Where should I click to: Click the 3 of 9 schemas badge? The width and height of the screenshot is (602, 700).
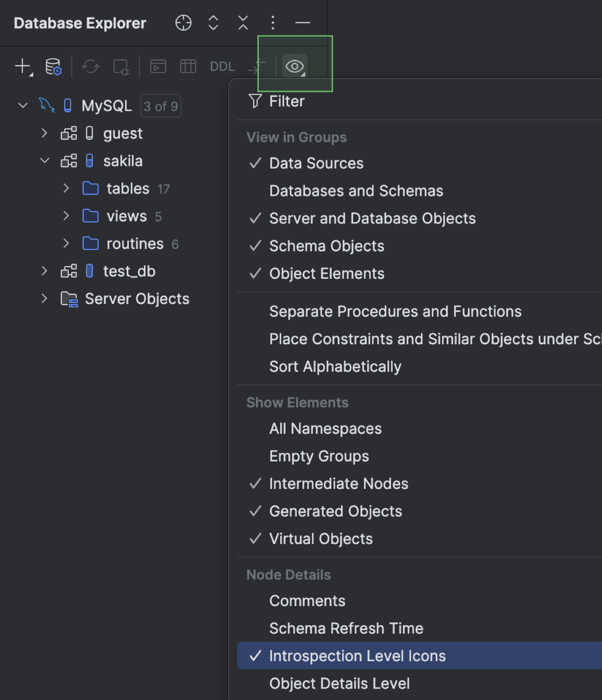point(161,106)
